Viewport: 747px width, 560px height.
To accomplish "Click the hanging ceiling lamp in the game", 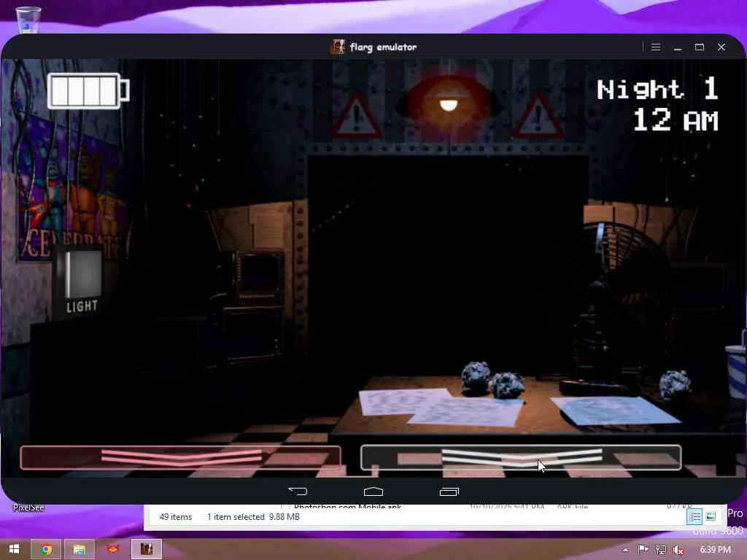I will (449, 104).
